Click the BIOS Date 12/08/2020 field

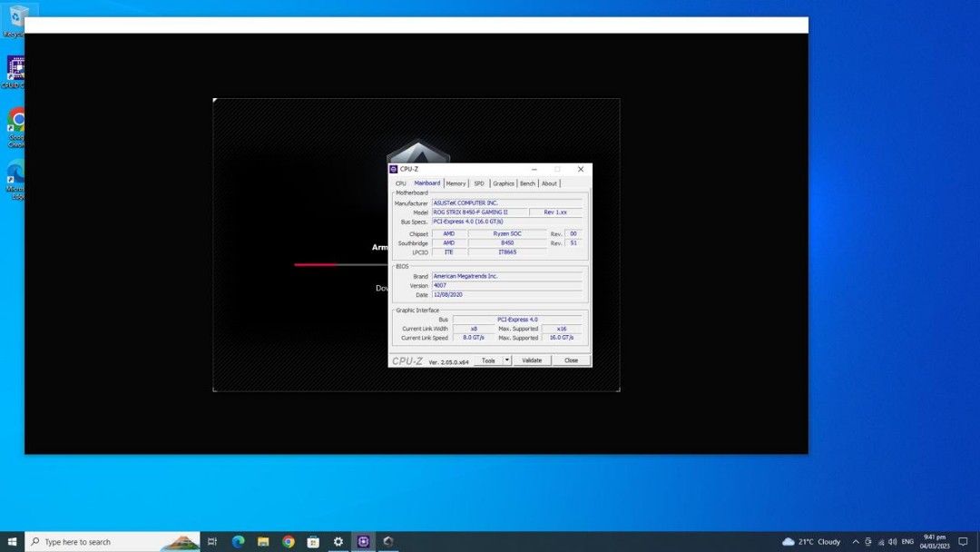[x=507, y=294]
